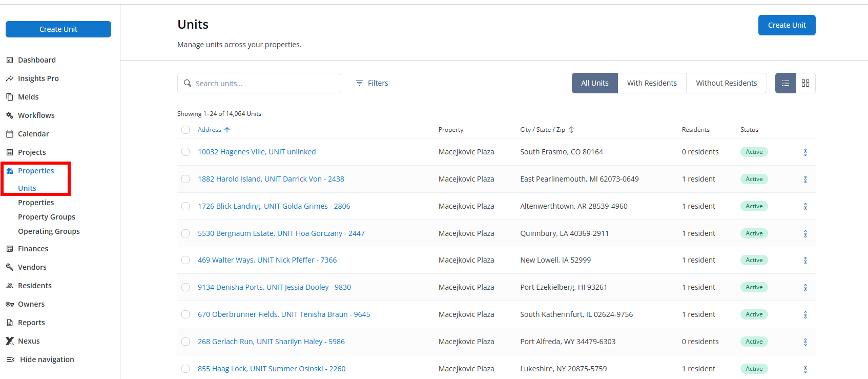Viewport: 868px width, 379px height.
Task: Click Macejkovic Plaza for 9134 Denisha Ports
Action: [466, 287]
